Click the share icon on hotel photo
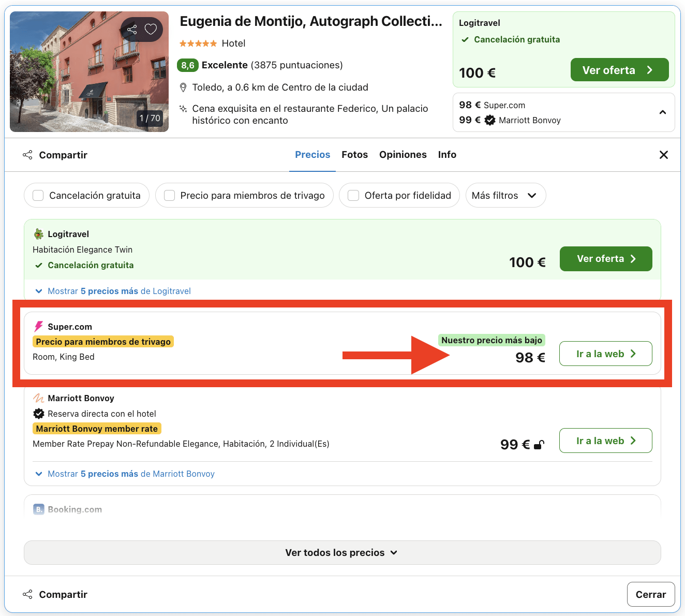This screenshot has width=685, height=616. point(132,30)
